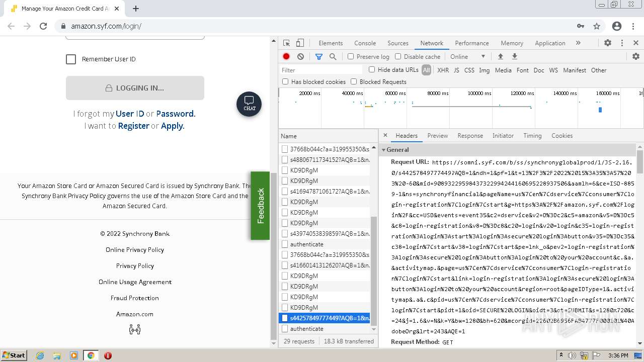Open the file explorer taskbar icon
The image size is (644, 362).
(x=57, y=355)
